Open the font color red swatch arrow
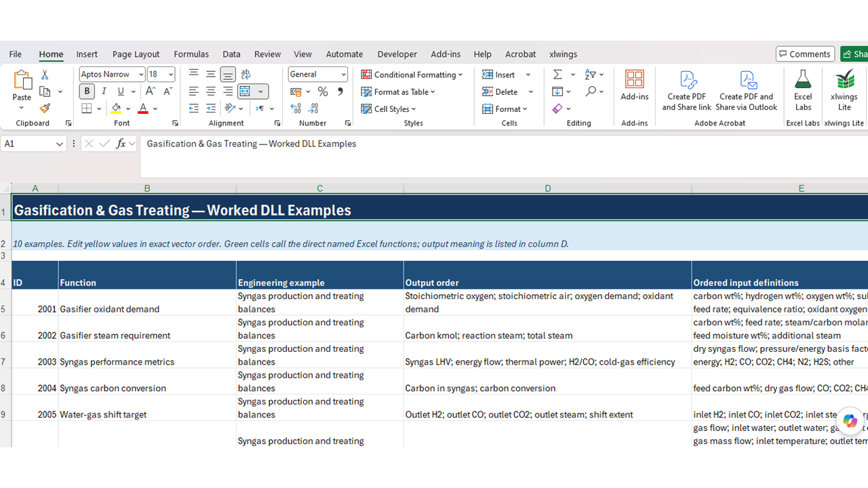Image resolution: width=868 pixels, height=488 pixels. point(155,108)
